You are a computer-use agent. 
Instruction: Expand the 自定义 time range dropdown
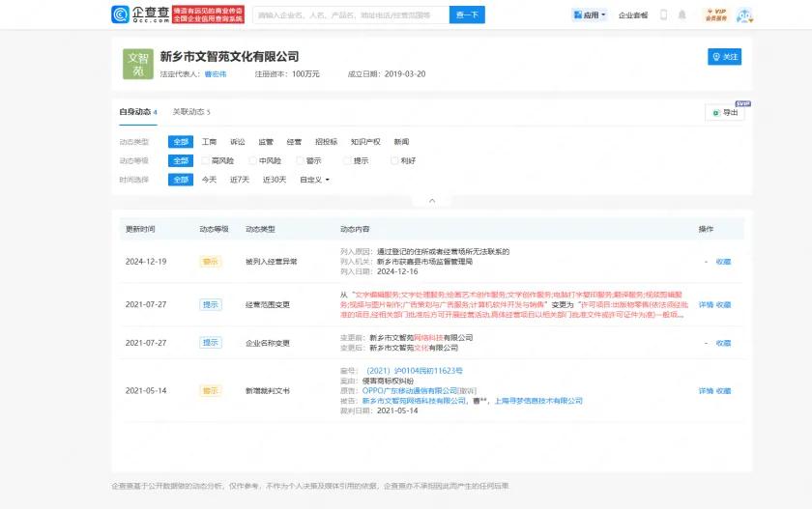pos(314,180)
